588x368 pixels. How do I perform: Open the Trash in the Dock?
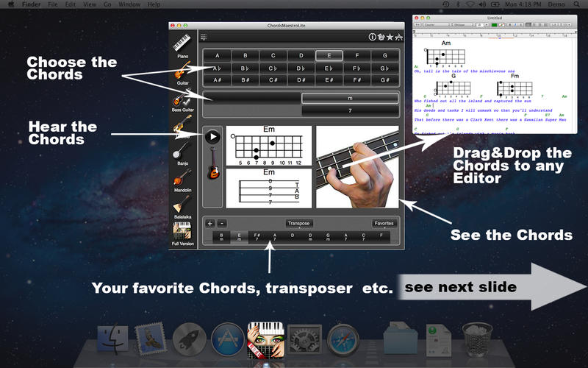coord(477,339)
